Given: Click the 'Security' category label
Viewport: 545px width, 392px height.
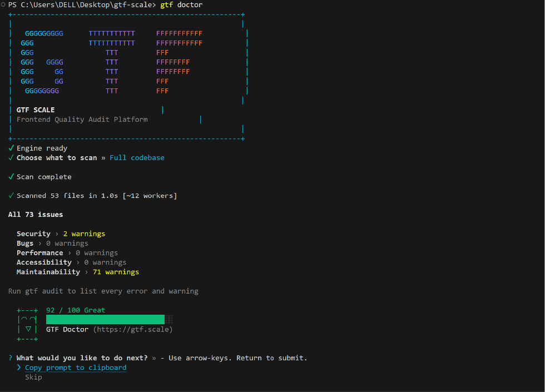Looking at the screenshot, I should point(33,234).
